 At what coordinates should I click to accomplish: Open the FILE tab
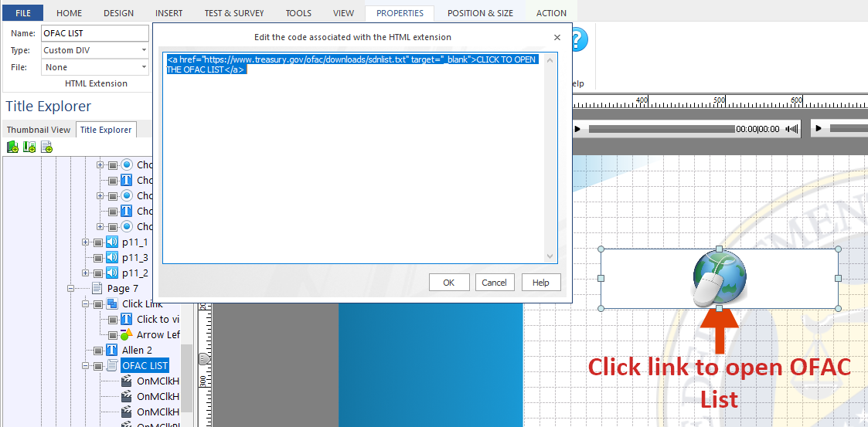pyautogui.click(x=23, y=12)
